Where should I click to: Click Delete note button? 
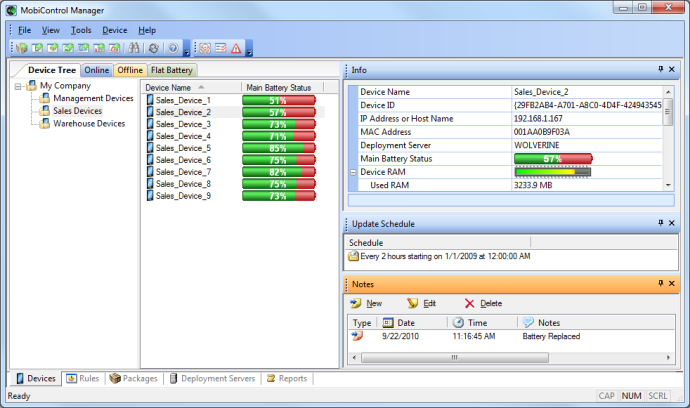[x=483, y=303]
